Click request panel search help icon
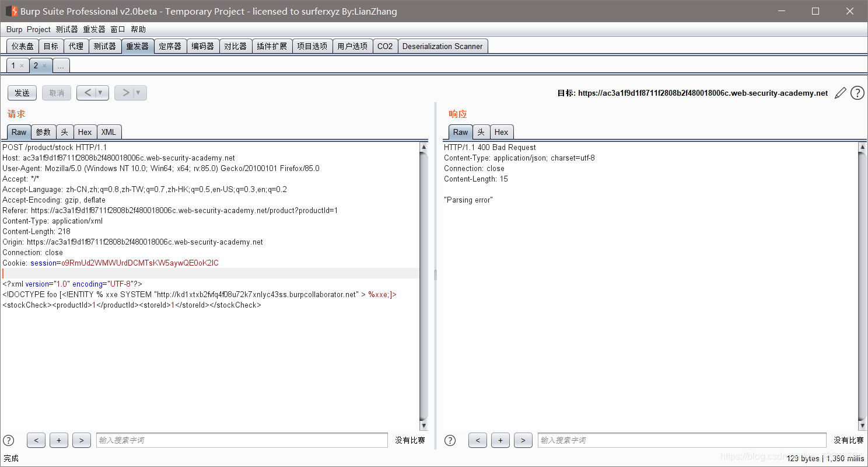This screenshot has width=868, height=467. pyautogui.click(x=9, y=440)
